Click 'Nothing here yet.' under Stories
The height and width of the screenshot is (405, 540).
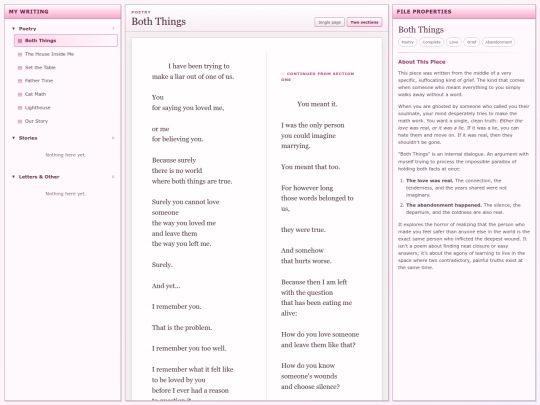(x=65, y=155)
